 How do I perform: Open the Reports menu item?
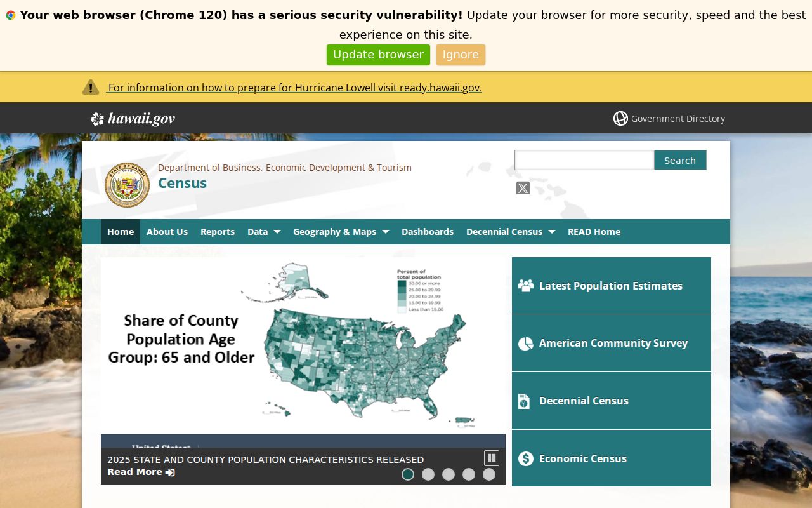pyautogui.click(x=218, y=232)
